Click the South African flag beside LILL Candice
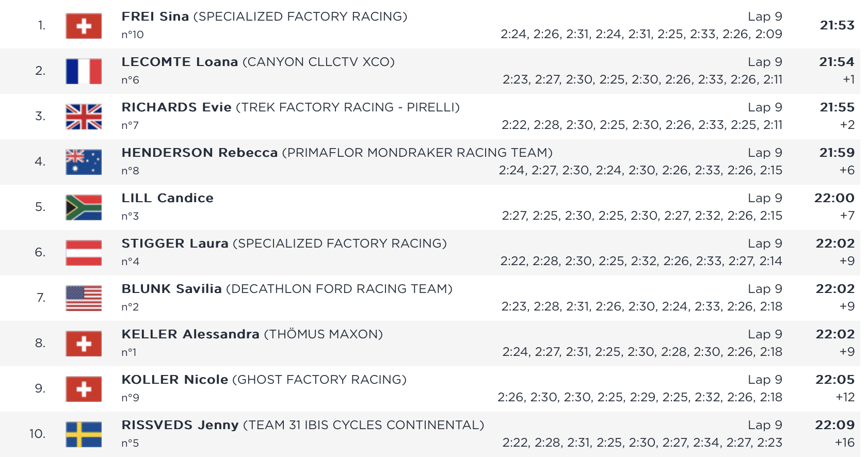The image size is (868, 457). (84, 207)
